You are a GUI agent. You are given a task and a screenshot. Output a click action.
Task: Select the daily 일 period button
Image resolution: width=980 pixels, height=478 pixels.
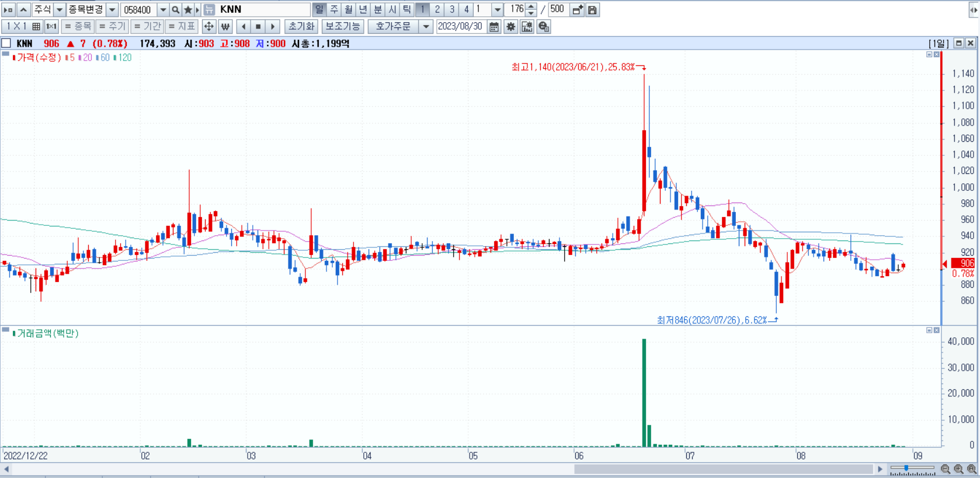pos(319,10)
